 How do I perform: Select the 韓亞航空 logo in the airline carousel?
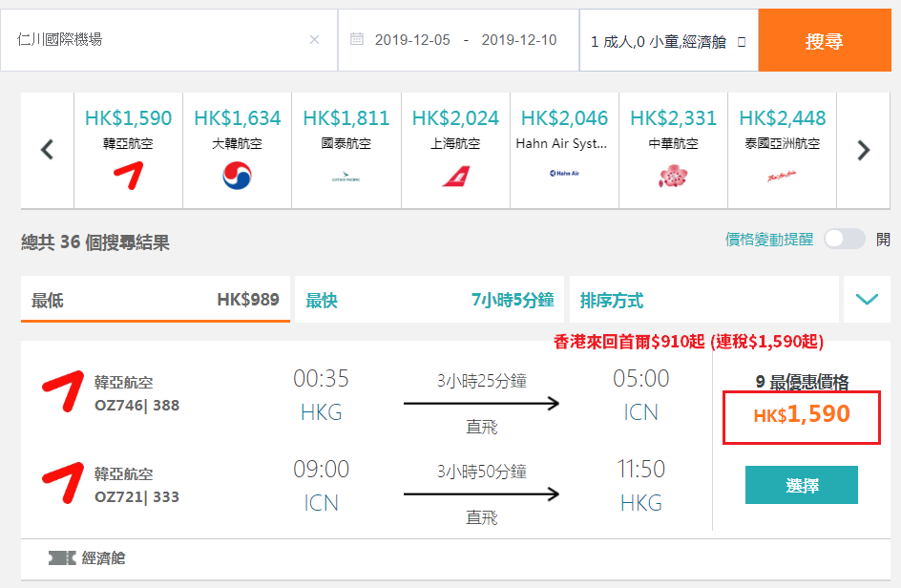click(x=128, y=176)
